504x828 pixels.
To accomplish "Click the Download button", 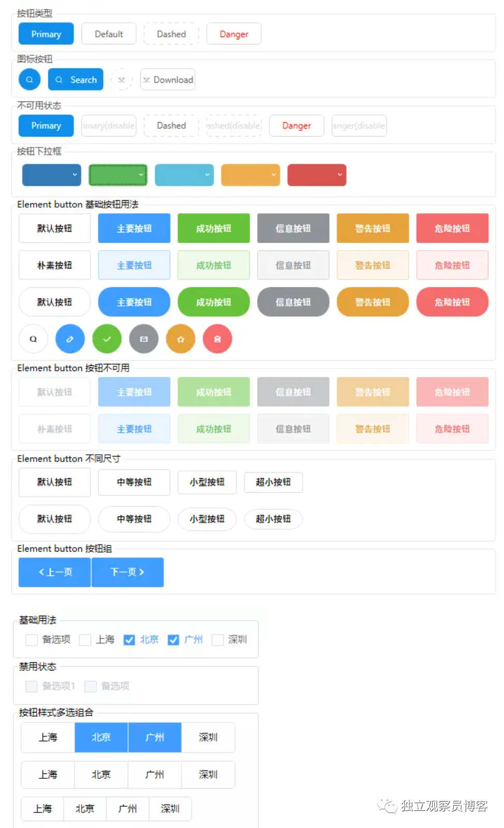I will point(168,79).
